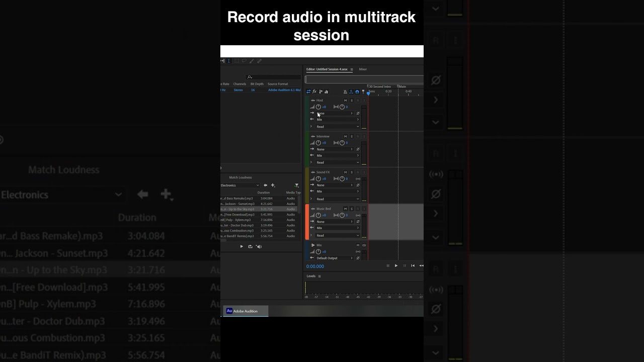Open Mix track Default Output dropdown
The width and height of the screenshot is (644, 362).
click(335, 258)
